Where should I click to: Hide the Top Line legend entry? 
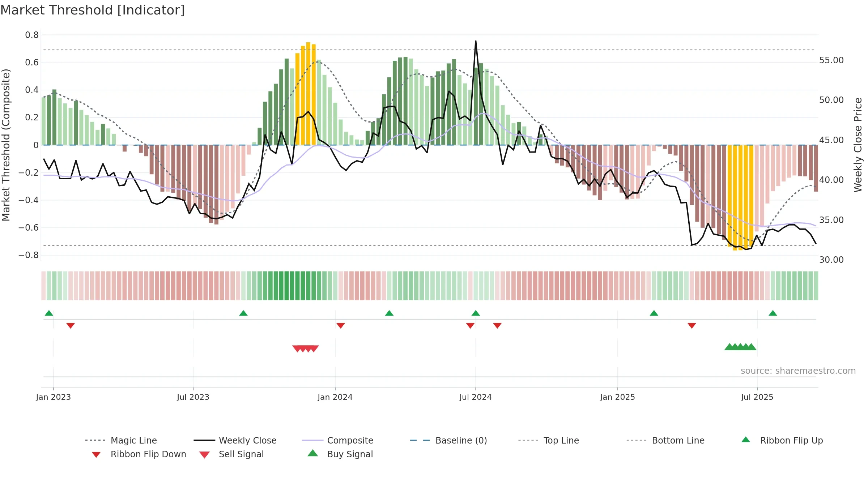[549, 440]
